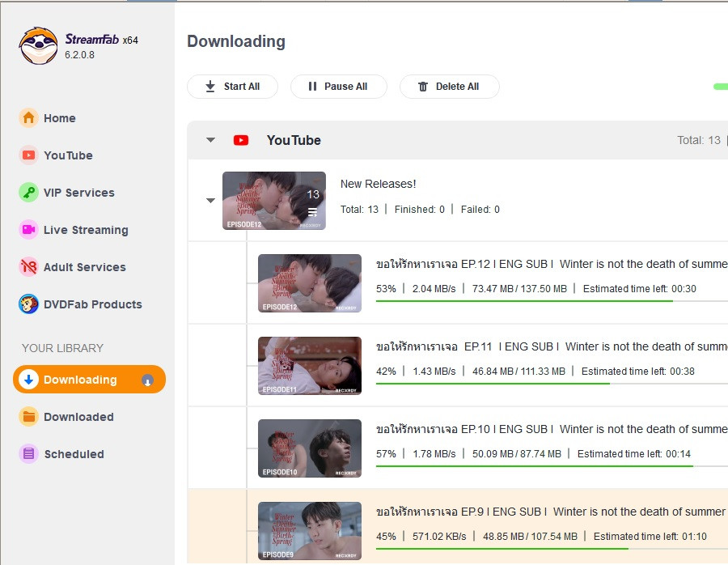This screenshot has width=728, height=565.
Task: Open the Downloading library tab
Action: pos(80,380)
